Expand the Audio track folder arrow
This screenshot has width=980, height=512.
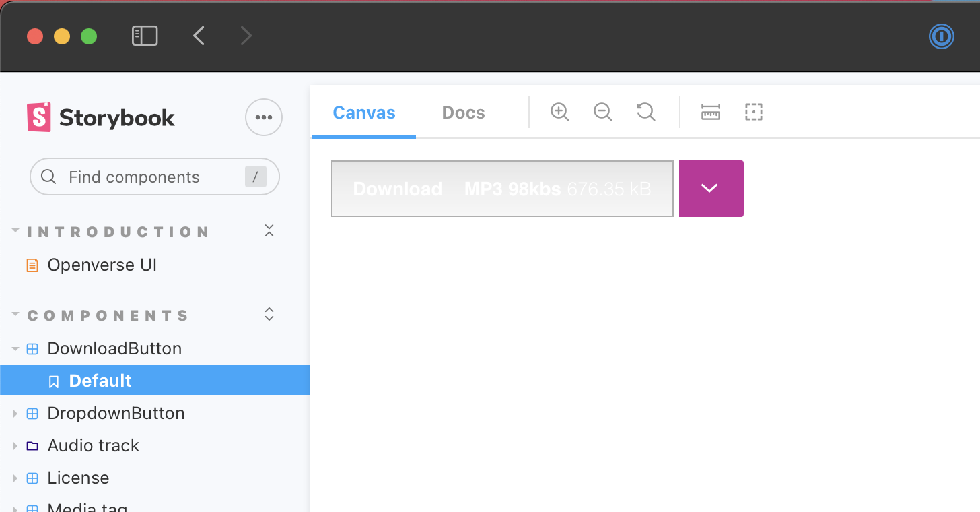[x=15, y=445]
